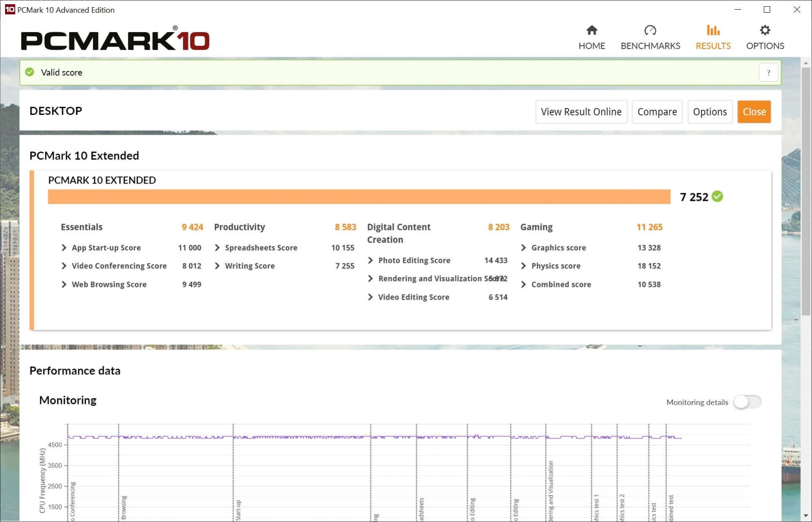Expand the Graphics score entry

(x=524, y=248)
